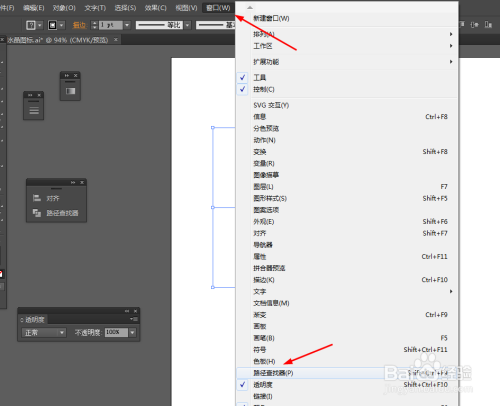Expand the 排列(A) submenu
500x406 pixels.
(x=347, y=34)
